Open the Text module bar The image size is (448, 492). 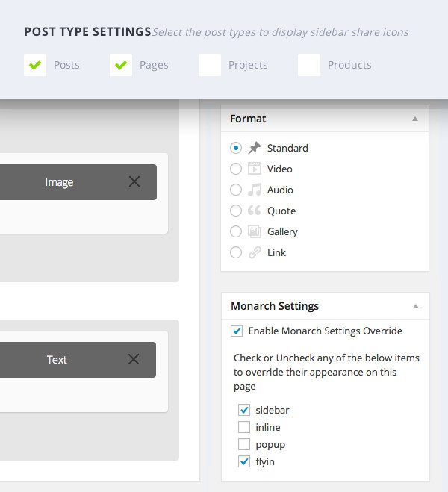click(x=57, y=360)
